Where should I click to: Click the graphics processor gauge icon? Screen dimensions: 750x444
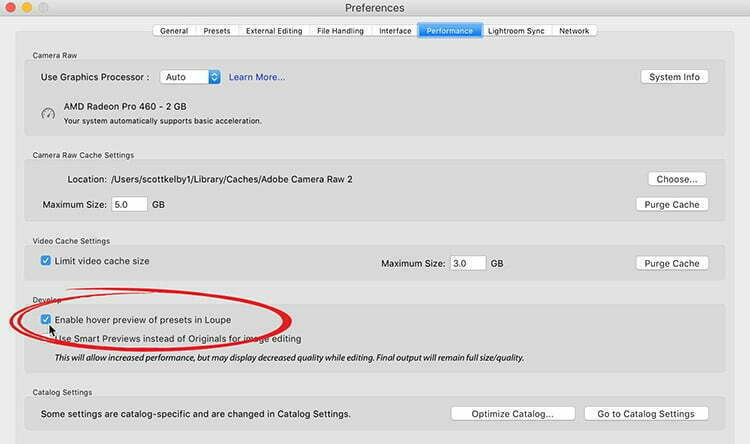click(47, 113)
